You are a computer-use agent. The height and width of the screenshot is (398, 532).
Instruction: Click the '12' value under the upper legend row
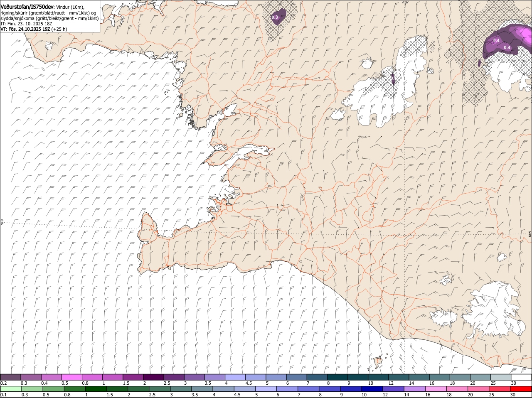(391, 383)
